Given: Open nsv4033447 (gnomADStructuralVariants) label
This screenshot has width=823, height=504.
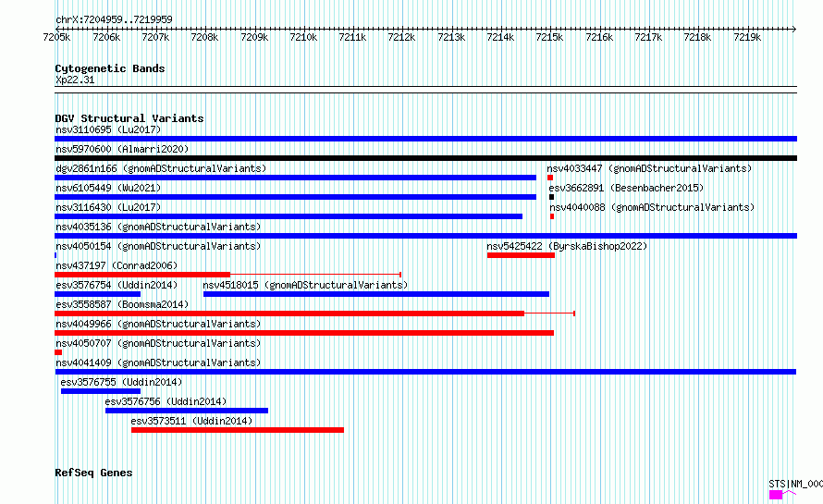Looking at the screenshot, I should click(x=649, y=168).
